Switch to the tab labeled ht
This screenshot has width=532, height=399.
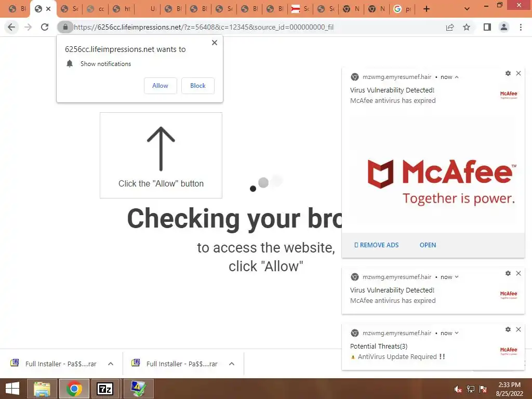point(121,9)
